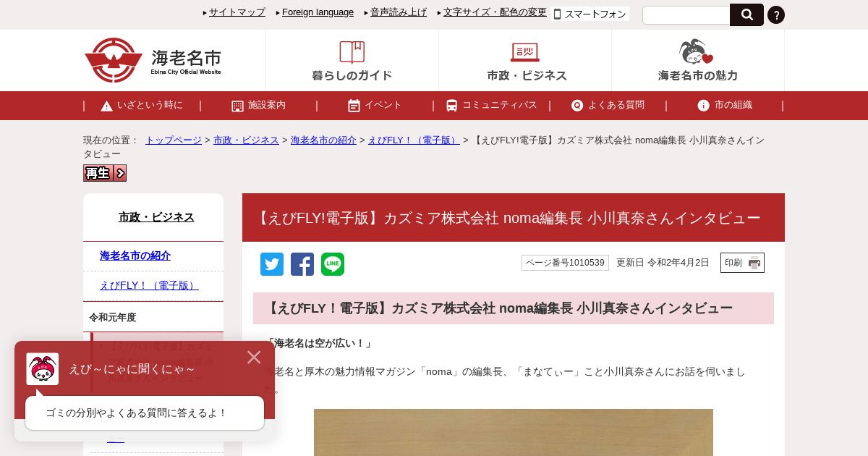
Task: Click the ゴミの分別 chatbot message bubble
Action: click(x=145, y=413)
